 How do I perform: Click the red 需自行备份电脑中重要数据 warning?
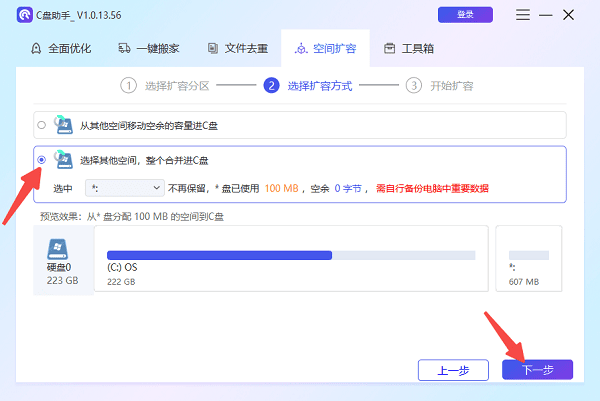[432, 188]
